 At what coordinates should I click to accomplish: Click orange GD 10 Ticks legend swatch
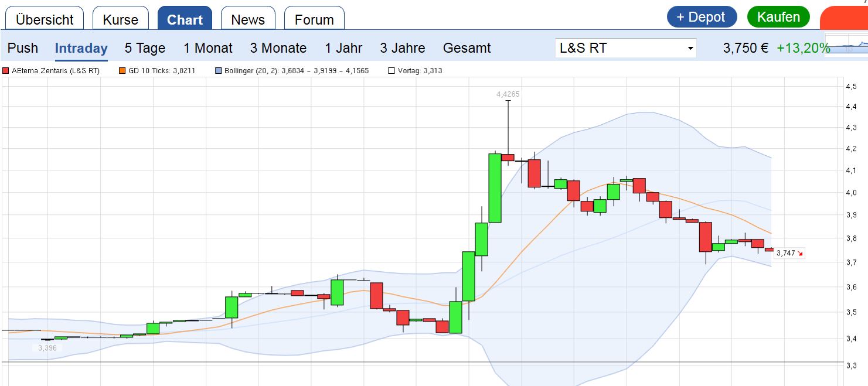click(x=122, y=71)
